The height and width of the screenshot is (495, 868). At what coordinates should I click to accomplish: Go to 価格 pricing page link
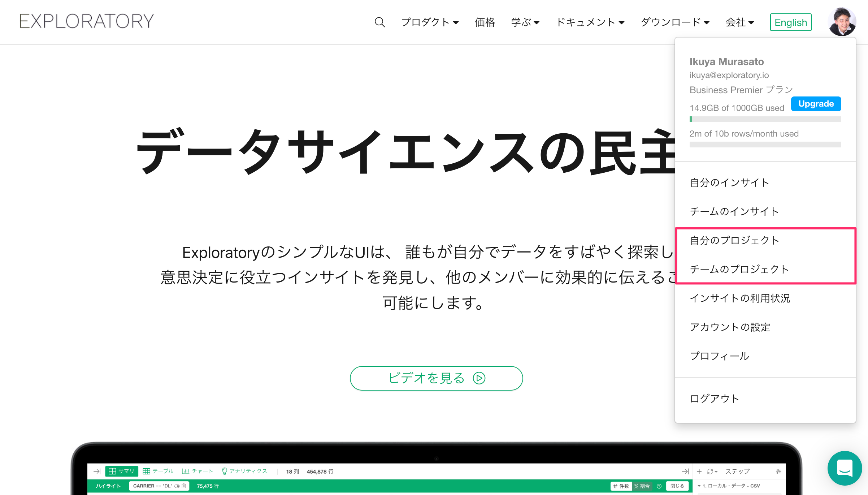click(x=485, y=22)
